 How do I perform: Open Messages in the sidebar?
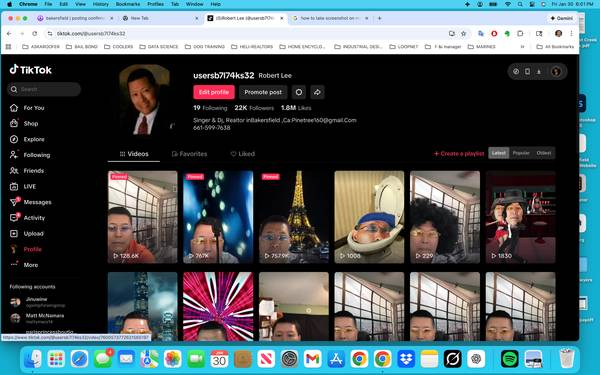[30, 202]
